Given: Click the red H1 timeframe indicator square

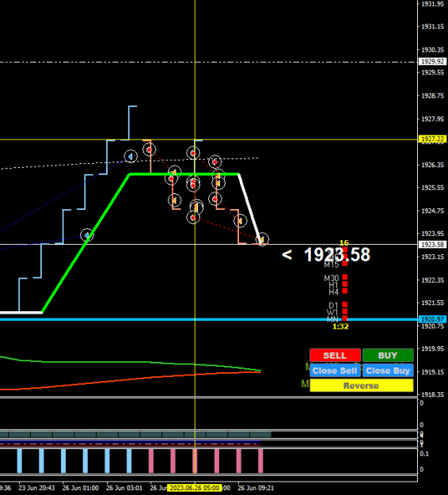Looking at the screenshot, I should coord(345,284).
